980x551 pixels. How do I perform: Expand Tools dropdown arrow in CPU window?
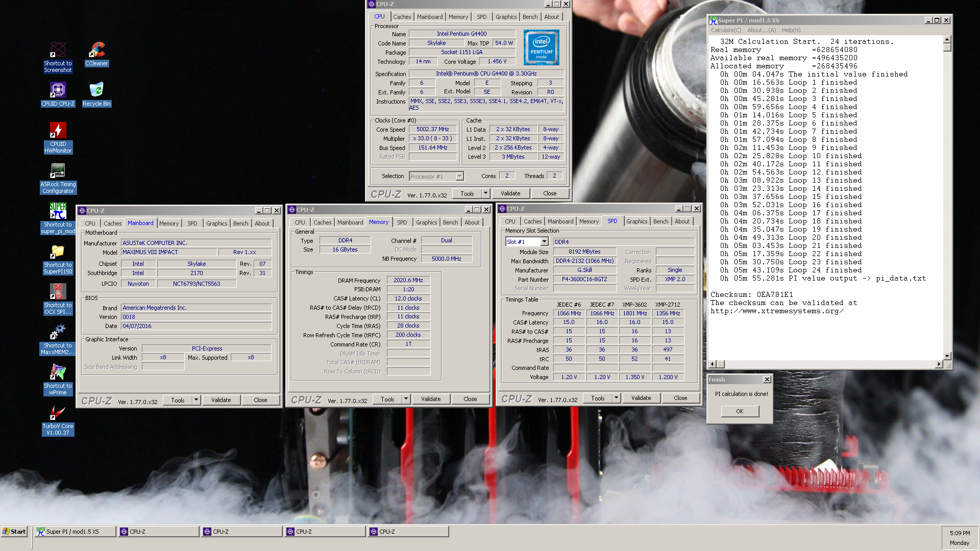point(485,193)
